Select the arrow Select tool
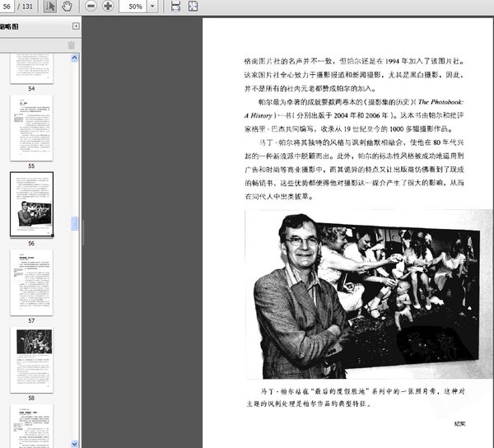 (49, 7)
